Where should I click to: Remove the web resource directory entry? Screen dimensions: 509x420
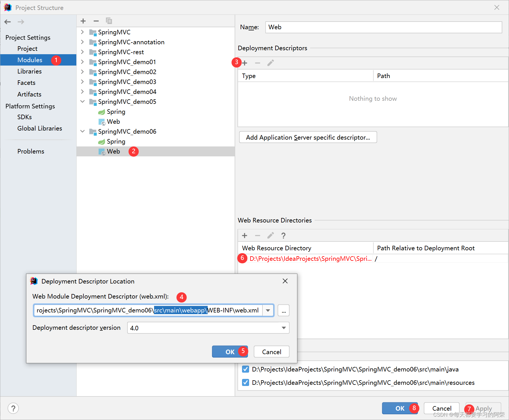point(258,236)
